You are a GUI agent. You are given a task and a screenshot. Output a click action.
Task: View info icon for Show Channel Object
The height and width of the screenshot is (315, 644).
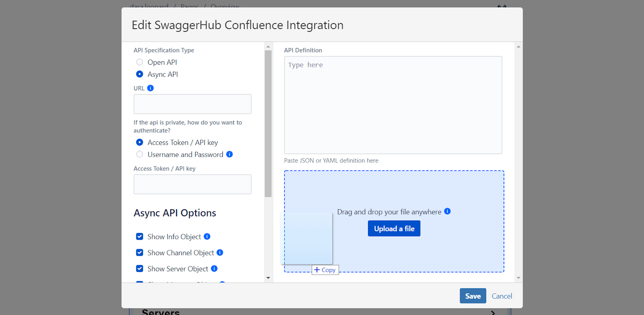220,253
